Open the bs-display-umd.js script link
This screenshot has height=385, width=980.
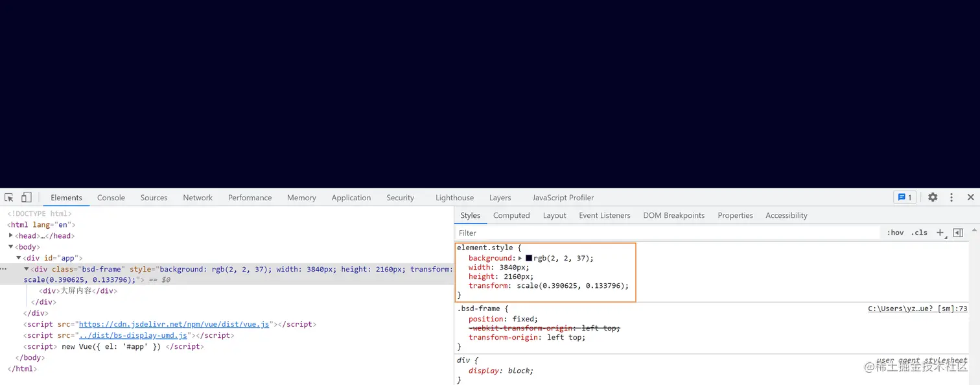pos(133,335)
